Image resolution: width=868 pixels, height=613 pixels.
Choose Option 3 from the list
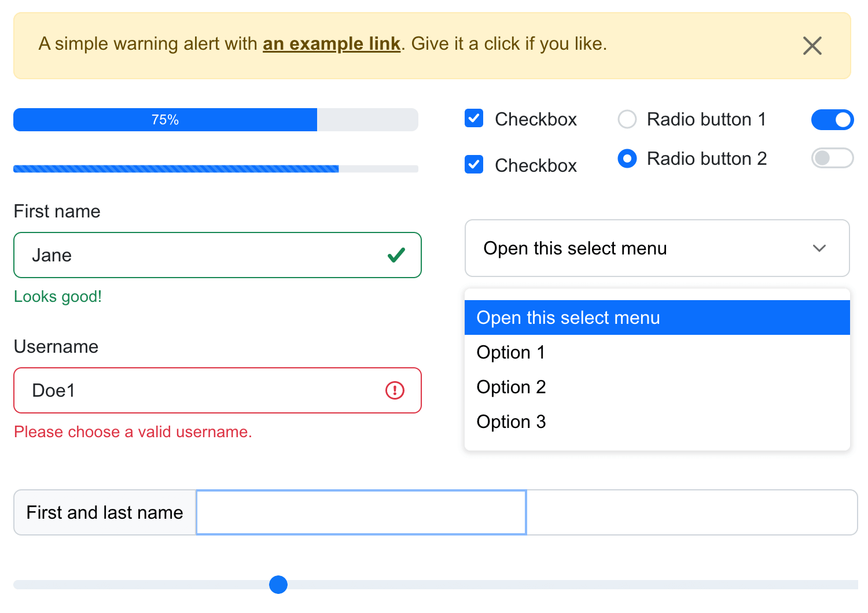pyautogui.click(x=657, y=422)
